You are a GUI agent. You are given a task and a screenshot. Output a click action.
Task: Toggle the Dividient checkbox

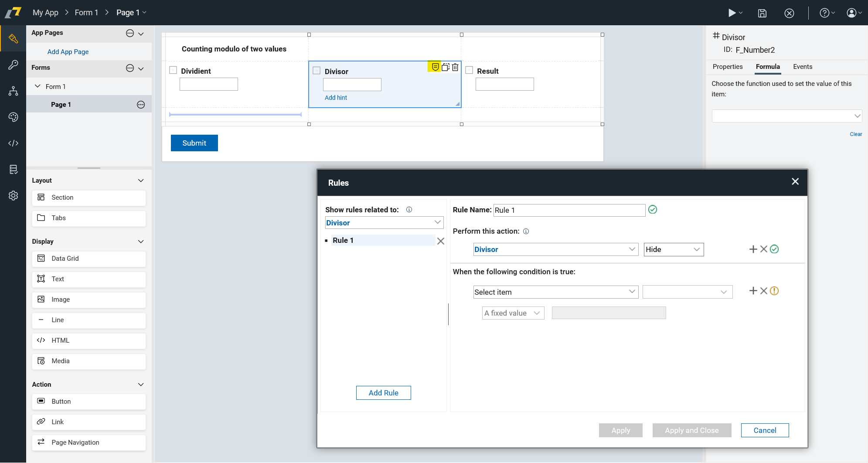173,70
